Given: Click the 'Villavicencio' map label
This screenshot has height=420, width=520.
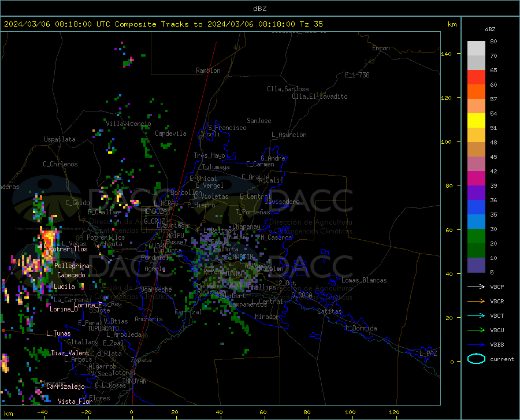Looking at the screenshot, I should tap(128, 124).
